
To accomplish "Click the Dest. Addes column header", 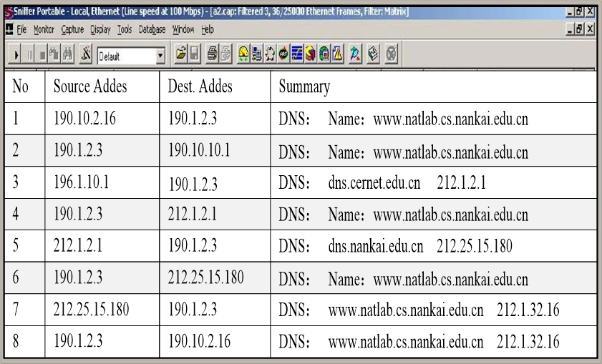I will (x=215, y=87).
